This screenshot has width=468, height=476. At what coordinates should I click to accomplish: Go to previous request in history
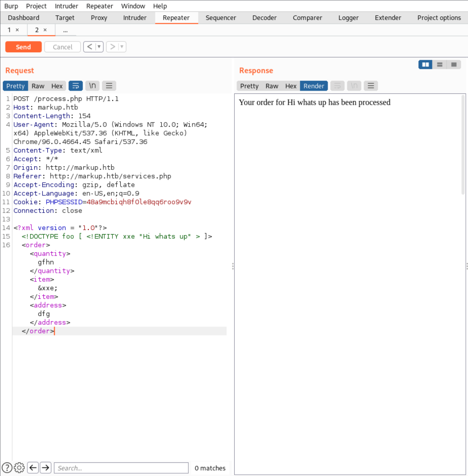pyautogui.click(x=89, y=47)
